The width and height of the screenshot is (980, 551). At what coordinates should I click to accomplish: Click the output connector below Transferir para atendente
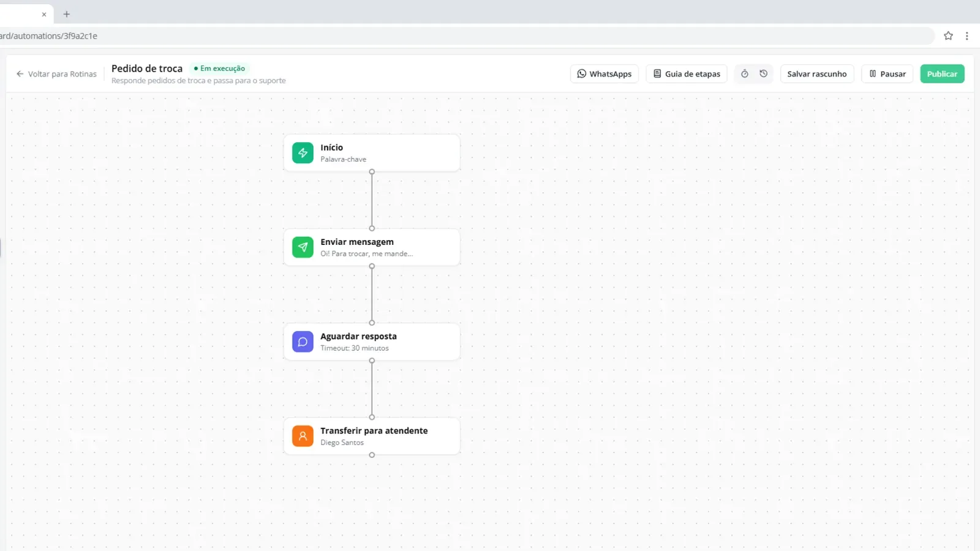[x=372, y=455]
